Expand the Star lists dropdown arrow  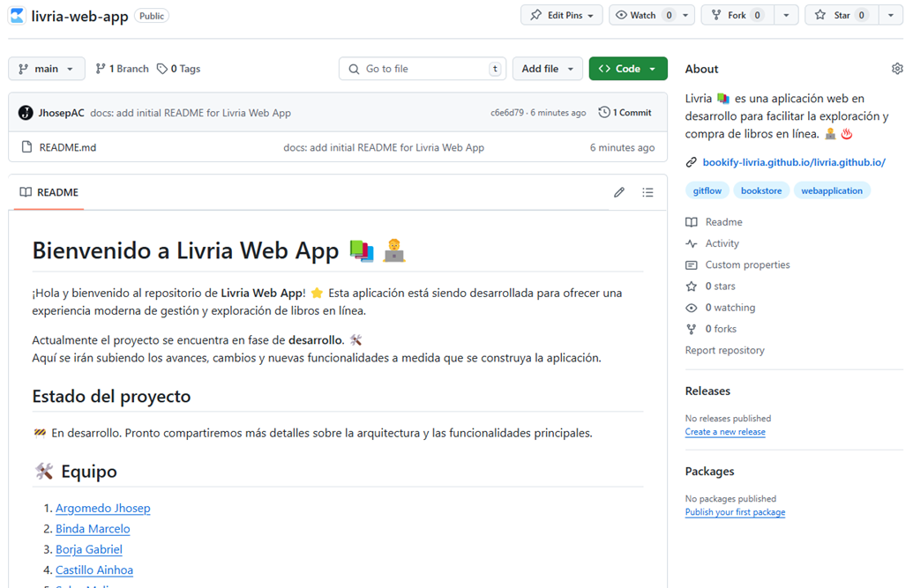891,15
